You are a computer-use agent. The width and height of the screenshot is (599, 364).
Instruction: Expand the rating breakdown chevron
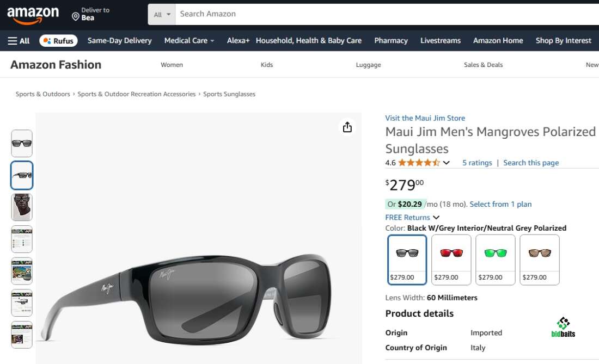click(x=446, y=163)
